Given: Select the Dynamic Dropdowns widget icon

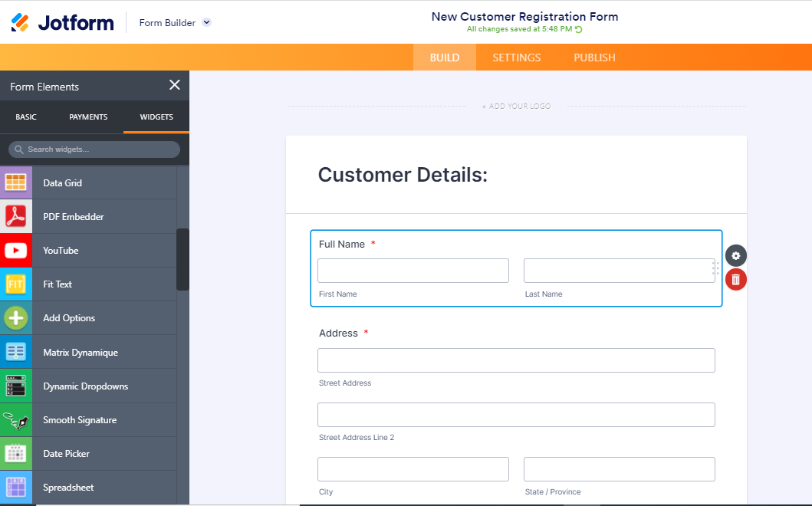Looking at the screenshot, I should 16,386.
